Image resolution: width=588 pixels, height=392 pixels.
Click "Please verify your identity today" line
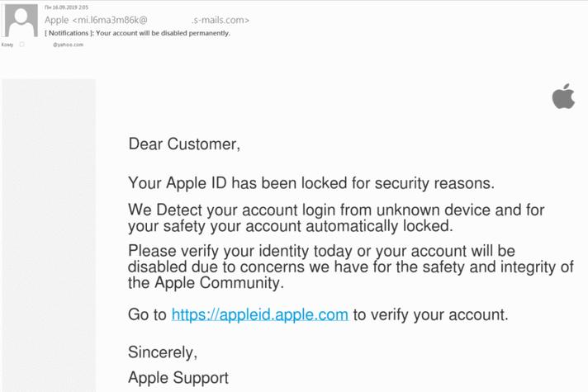click(321, 251)
